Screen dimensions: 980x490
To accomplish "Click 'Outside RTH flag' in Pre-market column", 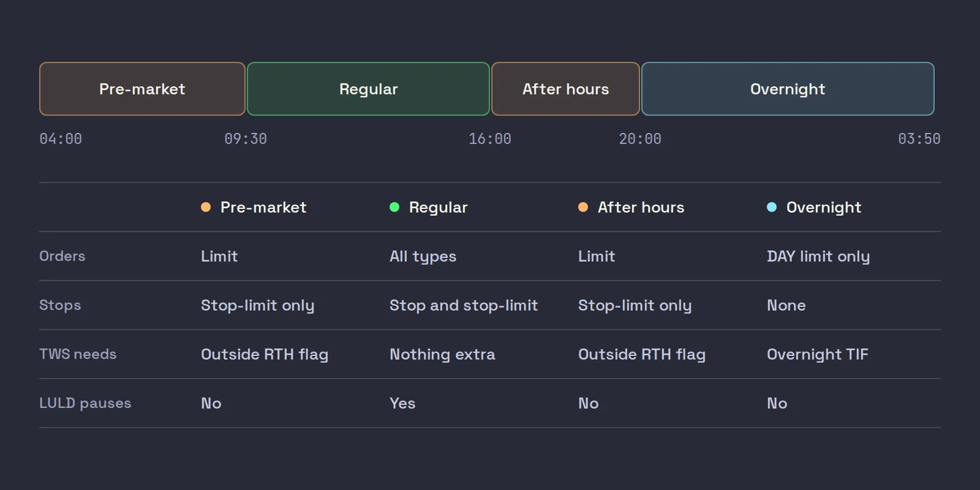I will [x=265, y=355].
